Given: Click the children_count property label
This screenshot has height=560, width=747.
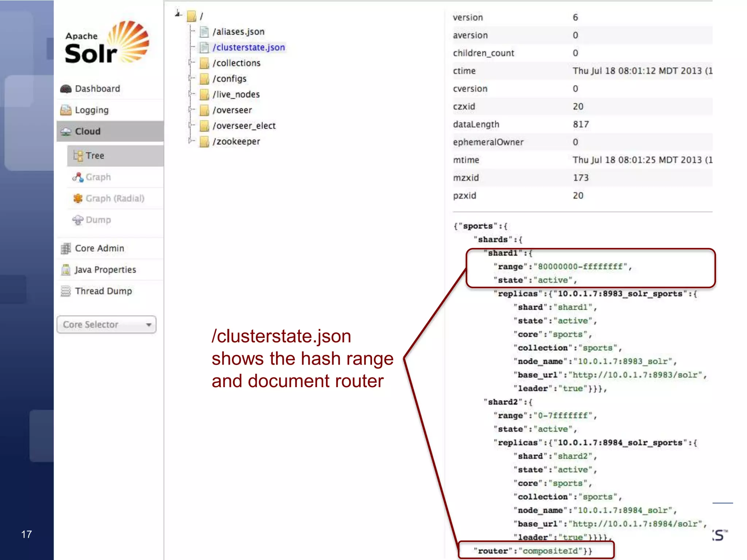Looking at the screenshot, I should click(483, 53).
